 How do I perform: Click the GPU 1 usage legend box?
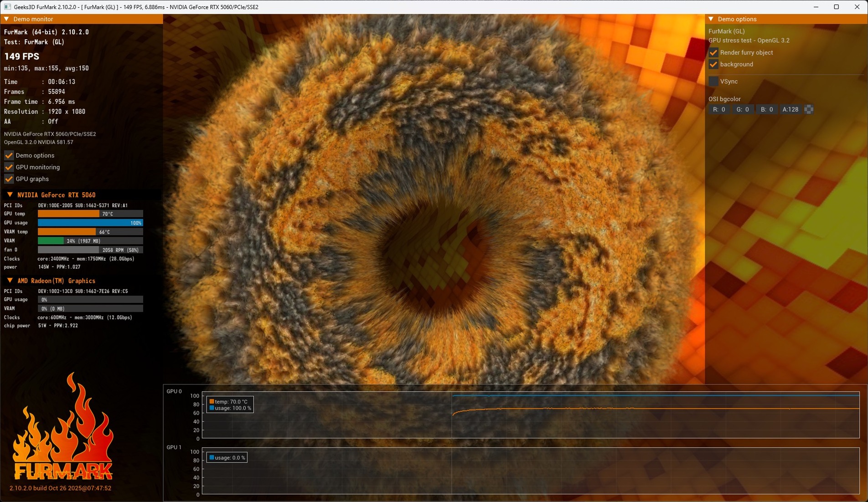coord(227,457)
